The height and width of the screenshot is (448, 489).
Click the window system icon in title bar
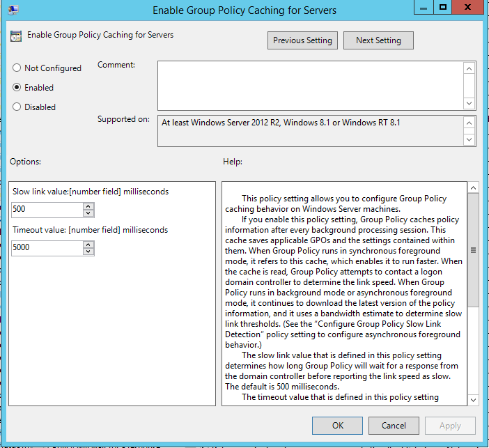[x=13, y=10]
